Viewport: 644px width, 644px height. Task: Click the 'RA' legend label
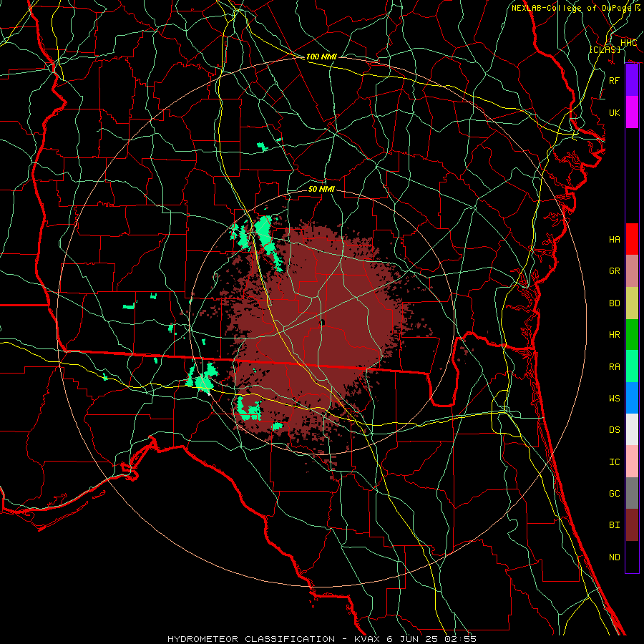point(614,366)
